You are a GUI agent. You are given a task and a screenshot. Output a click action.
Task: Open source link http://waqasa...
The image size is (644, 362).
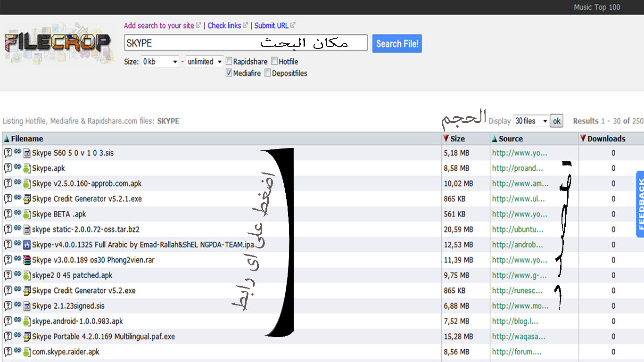[x=519, y=337]
